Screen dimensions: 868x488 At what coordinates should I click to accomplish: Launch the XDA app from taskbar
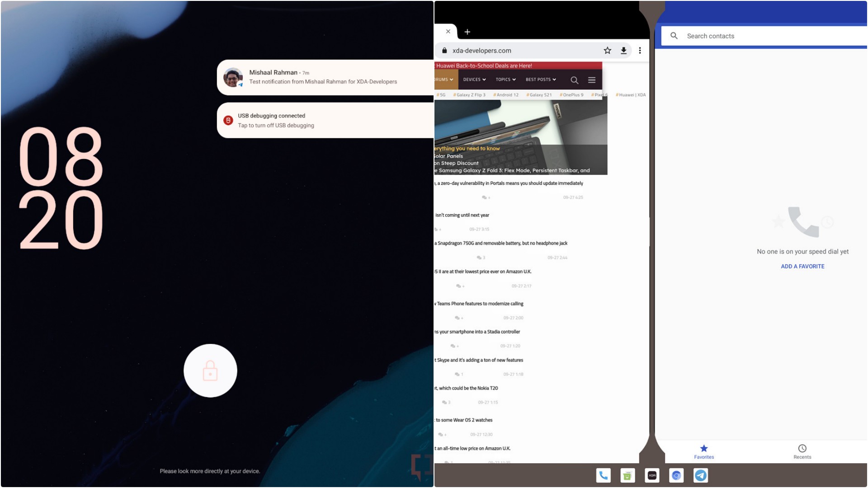[x=652, y=475]
